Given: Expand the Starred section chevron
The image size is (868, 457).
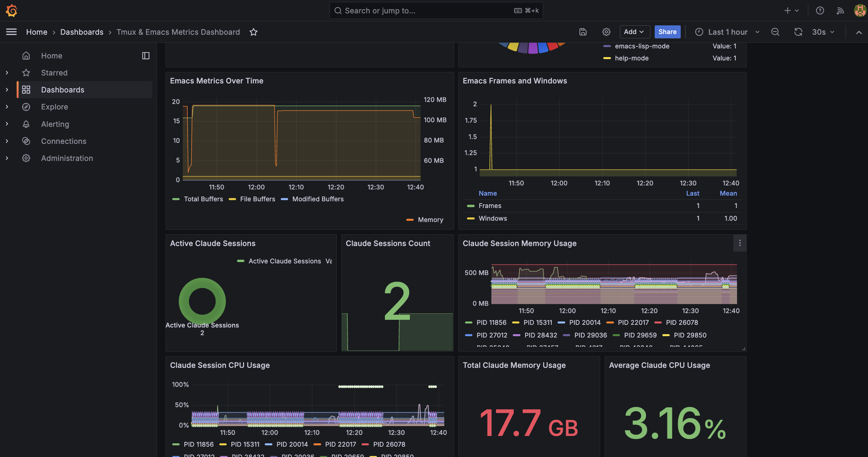Looking at the screenshot, I should [x=7, y=72].
